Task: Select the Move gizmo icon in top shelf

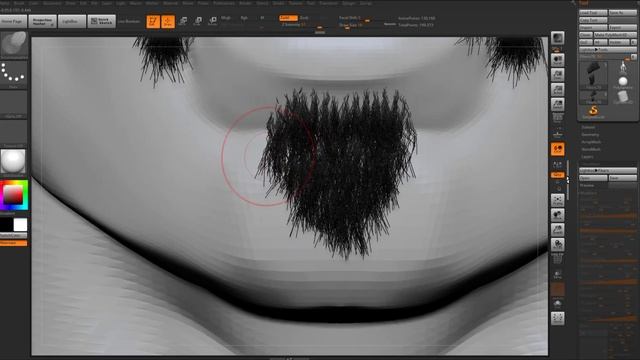Action: [183, 21]
